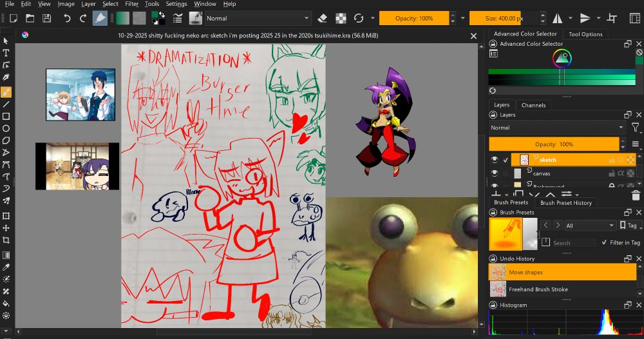
Task: Select the Rectangle tool
Action: [6, 116]
